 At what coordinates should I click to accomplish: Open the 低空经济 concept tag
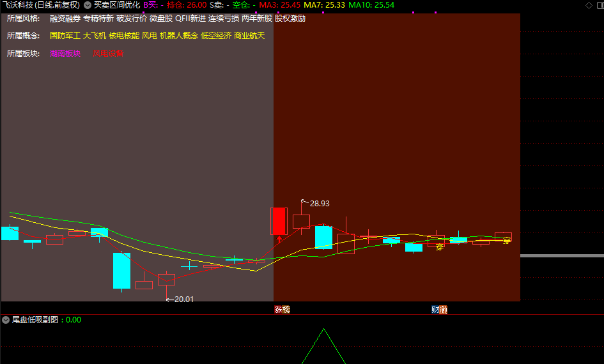pyautogui.click(x=216, y=36)
